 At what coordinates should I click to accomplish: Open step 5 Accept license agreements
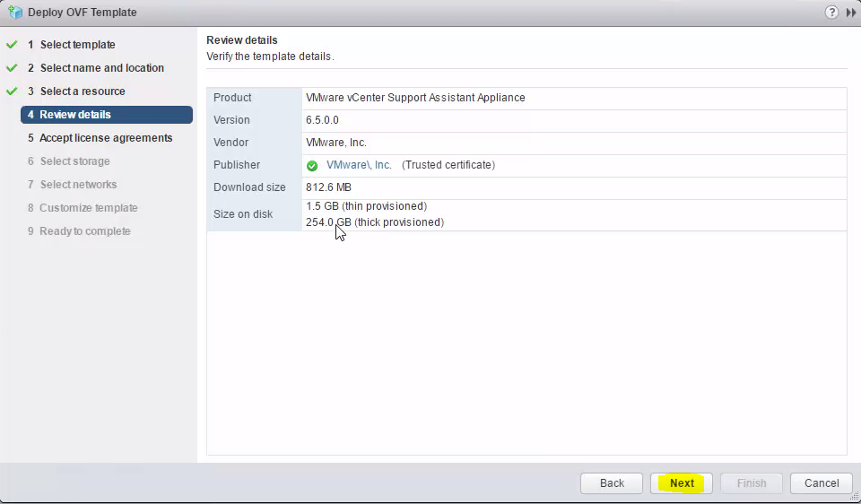pyautogui.click(x=100, y=138)
